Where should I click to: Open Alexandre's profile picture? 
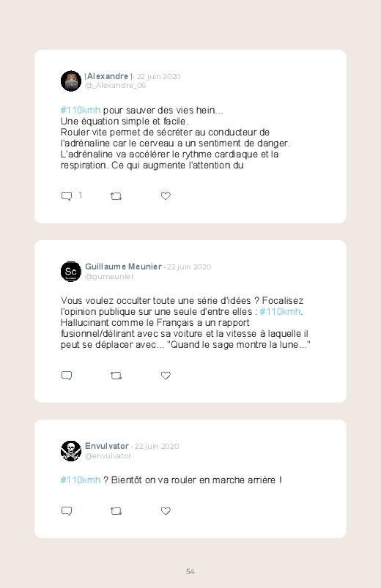coord(71,81)
